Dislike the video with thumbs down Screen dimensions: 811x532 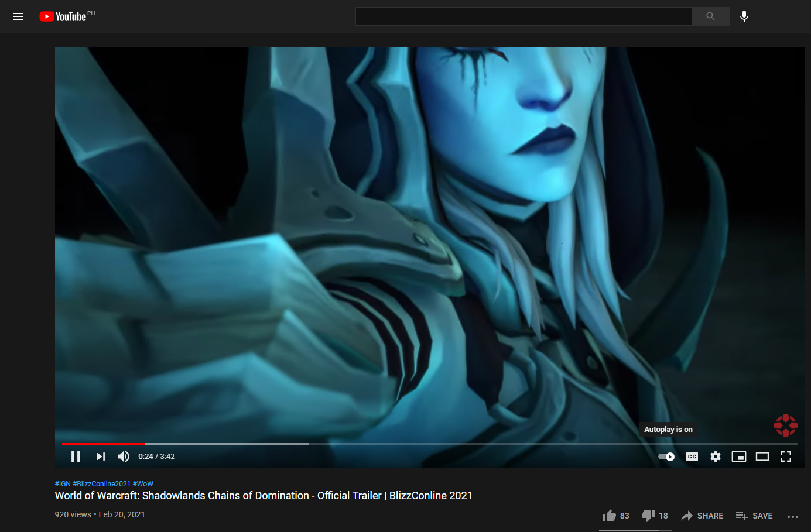point(655,516)
